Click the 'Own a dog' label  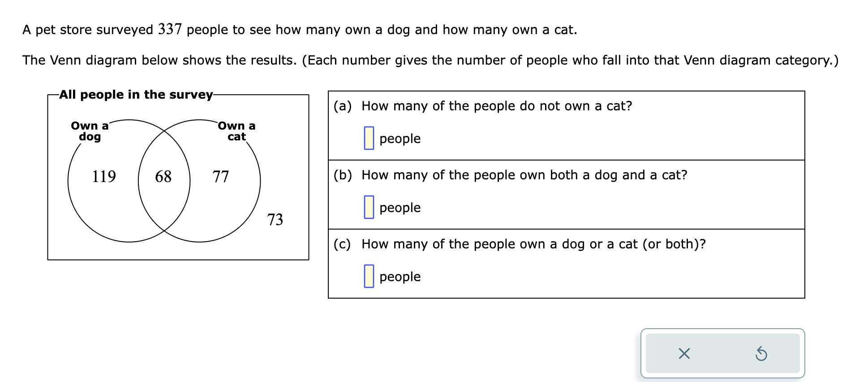tap(89, 131)
